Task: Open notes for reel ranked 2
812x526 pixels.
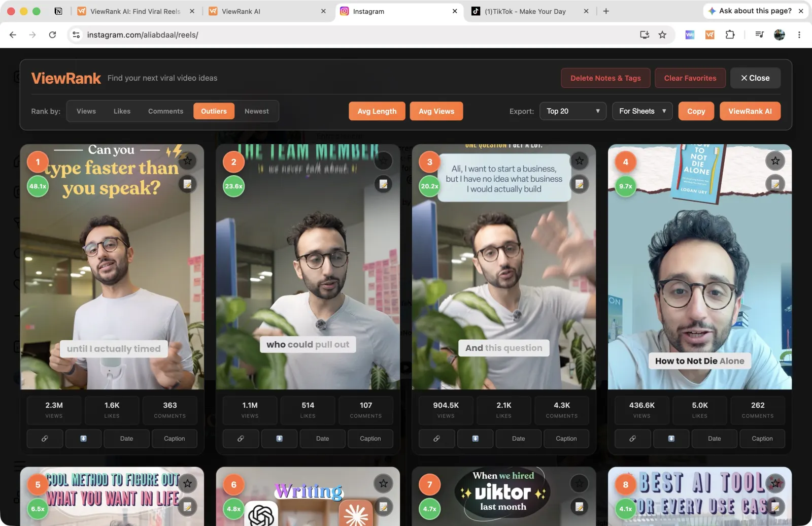Action: [x=384, y=184]
